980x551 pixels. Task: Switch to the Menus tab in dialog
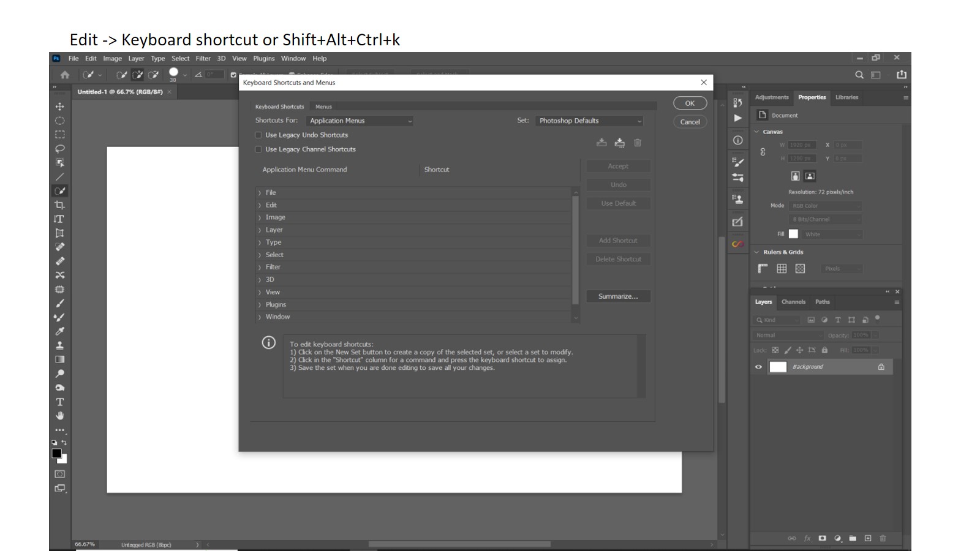pyautogui.click(x=323, y=107)
